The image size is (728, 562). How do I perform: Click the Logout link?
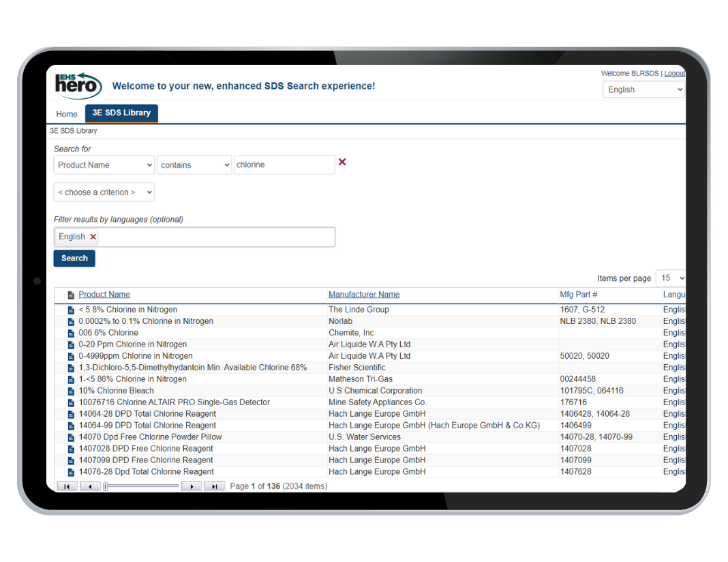[674, 74]
